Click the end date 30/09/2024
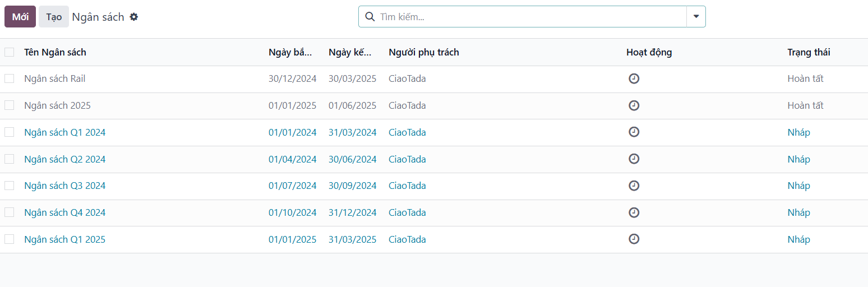Screen dimensions: 868x287 coord(352,186)
